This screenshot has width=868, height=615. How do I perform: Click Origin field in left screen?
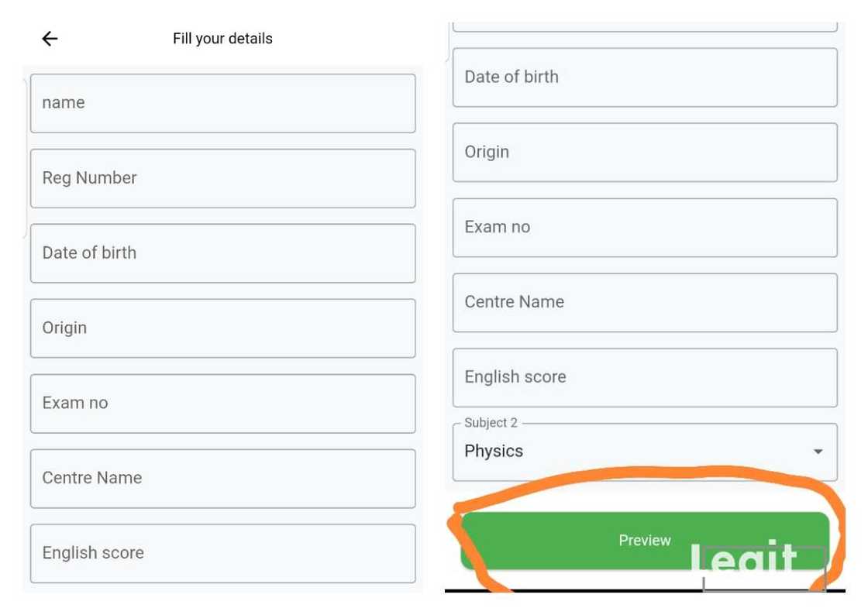(222, 328)
